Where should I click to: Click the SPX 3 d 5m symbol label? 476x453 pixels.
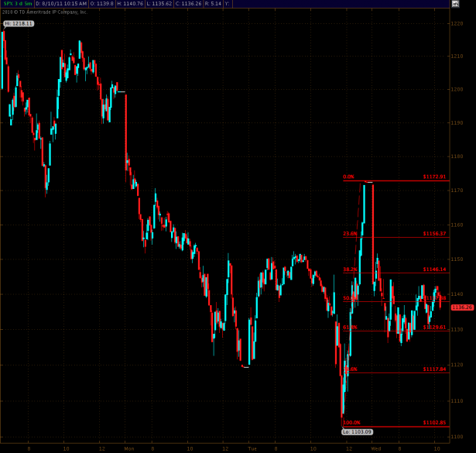[x=18, y=4]
